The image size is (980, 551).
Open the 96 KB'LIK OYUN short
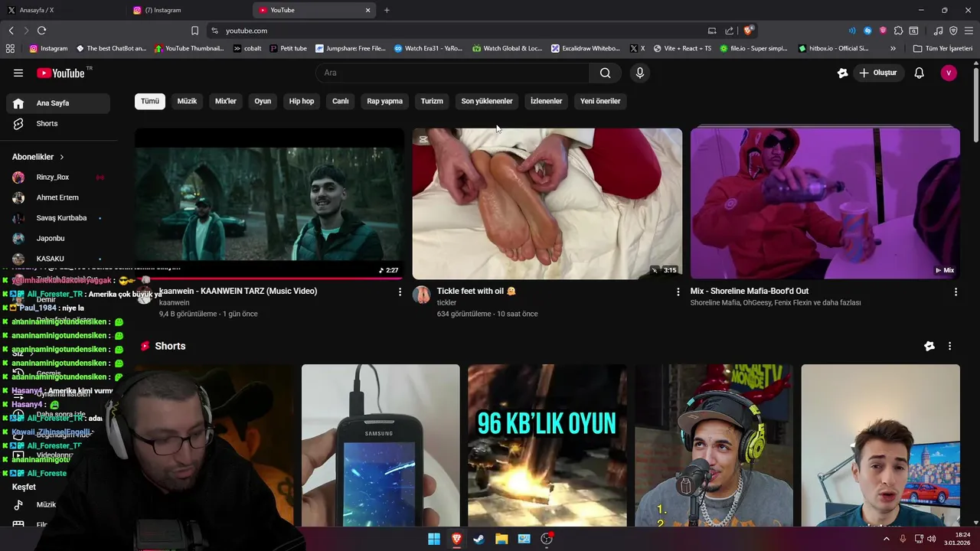pos(547,445)
